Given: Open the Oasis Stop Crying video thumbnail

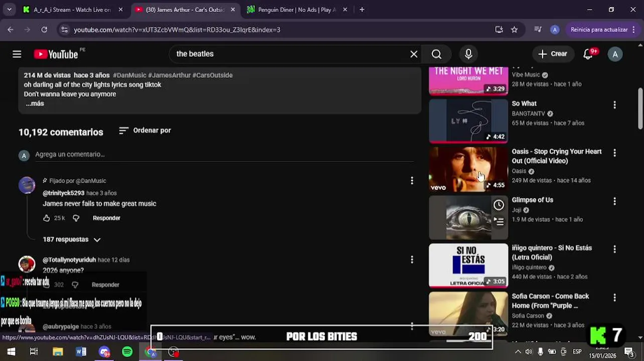Looking at the screenshot, I should [468, 169].
